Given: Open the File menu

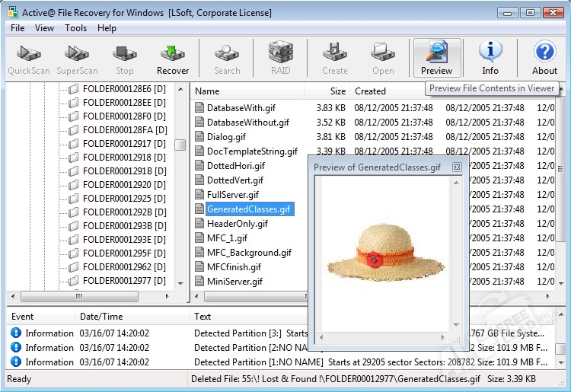Looking at the screenshot, I should tap(18, 28).
